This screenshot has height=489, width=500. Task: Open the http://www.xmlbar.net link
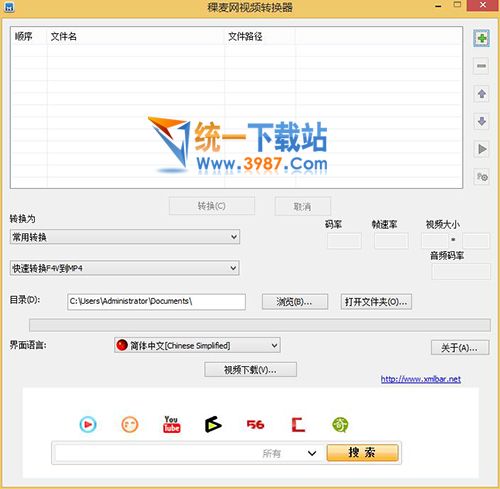421,379
